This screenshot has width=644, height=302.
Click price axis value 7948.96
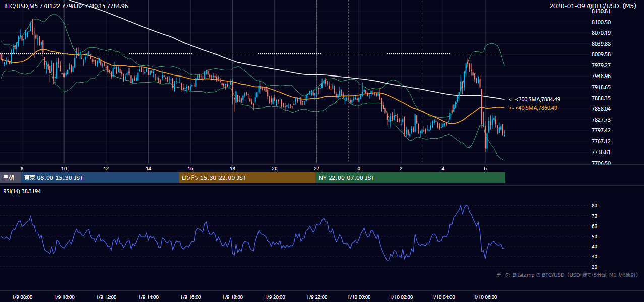(601, 76)
